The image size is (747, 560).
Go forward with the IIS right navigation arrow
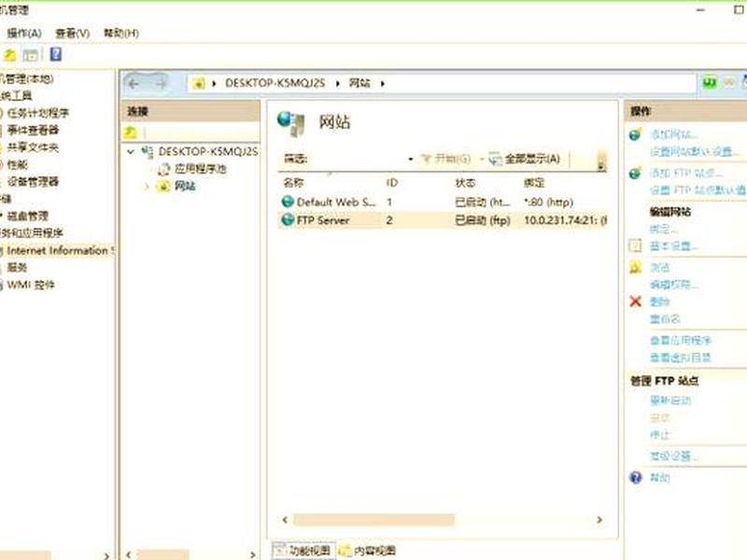(x=160, y=84)
